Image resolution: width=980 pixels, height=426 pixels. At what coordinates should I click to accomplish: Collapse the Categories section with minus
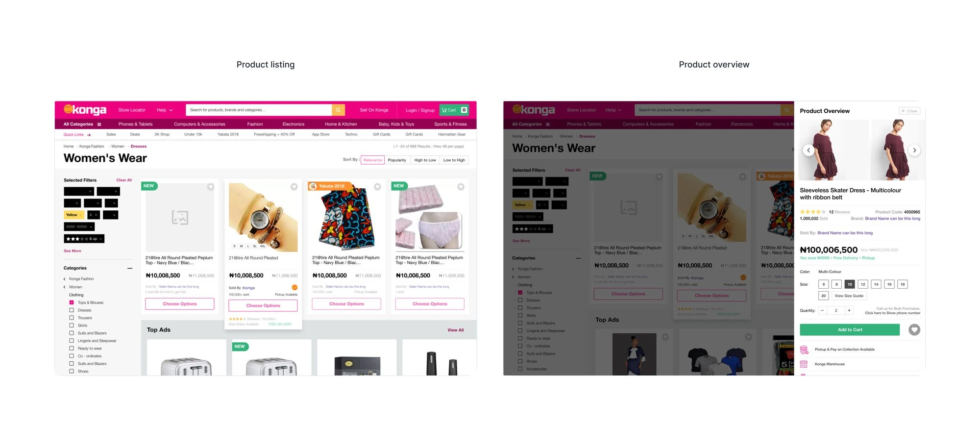[130, 268]
